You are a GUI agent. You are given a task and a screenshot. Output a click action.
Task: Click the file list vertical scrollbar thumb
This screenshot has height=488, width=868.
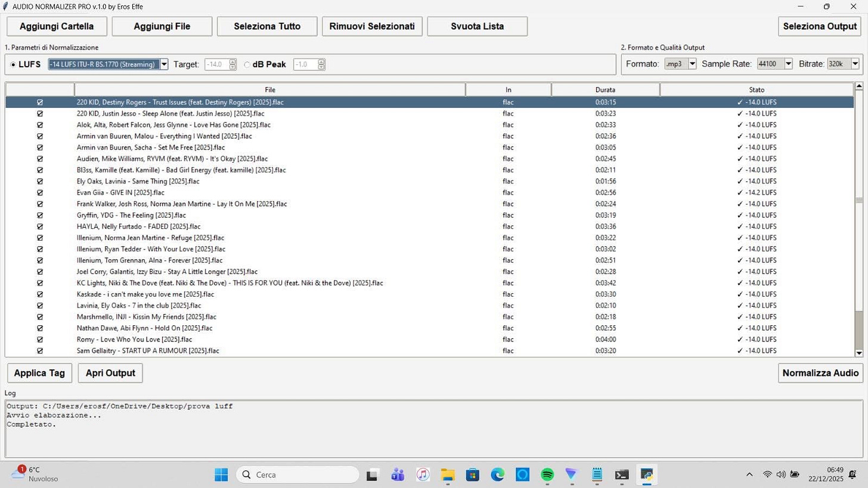click(859, 201)
